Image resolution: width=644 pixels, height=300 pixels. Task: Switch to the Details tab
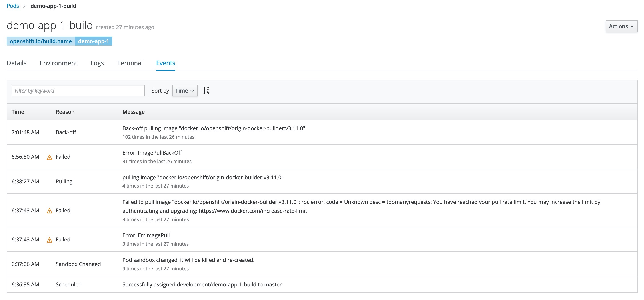(16, 63)
